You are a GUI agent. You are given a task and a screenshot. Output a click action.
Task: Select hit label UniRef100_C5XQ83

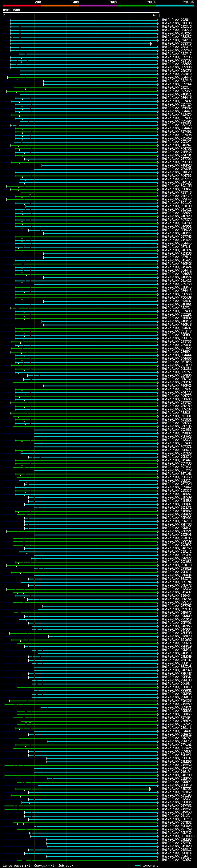tap(176, 430)
